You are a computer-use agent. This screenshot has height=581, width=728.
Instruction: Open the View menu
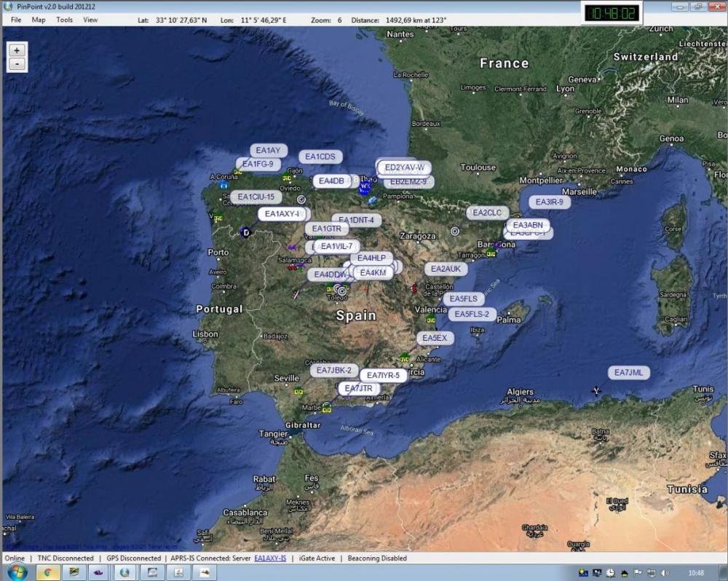pyautogui.click(x=90, y=20)
